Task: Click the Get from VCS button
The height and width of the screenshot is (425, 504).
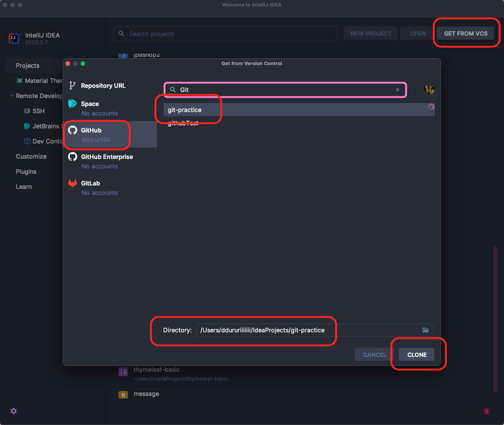Action: tap(466, 33)
